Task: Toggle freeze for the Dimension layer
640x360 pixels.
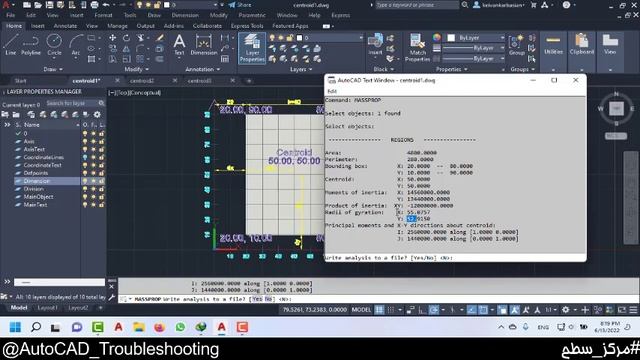Action: (93, 181)
